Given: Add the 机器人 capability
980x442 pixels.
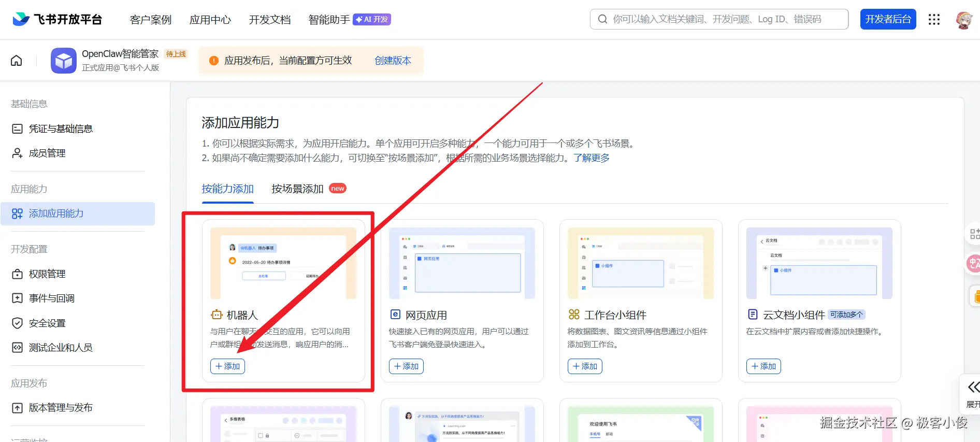Looking at the screenshot, I should click(x=227, y=366).
